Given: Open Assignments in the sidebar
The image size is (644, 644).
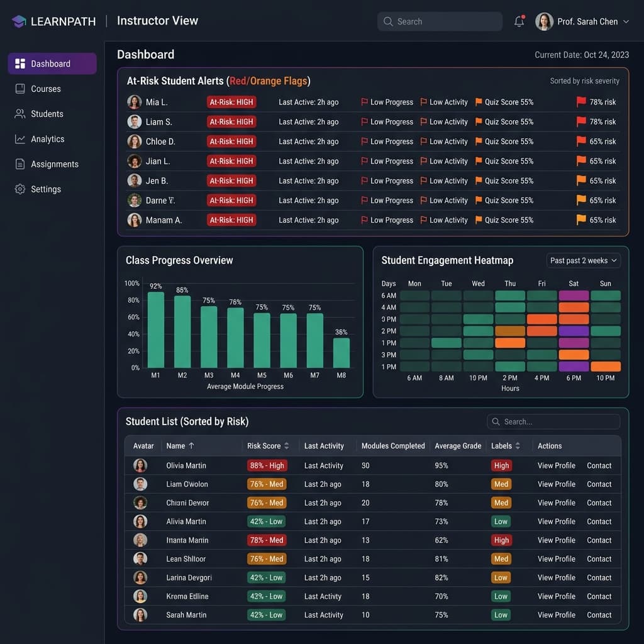Looking at the screenshot, I should click(52, 164).
